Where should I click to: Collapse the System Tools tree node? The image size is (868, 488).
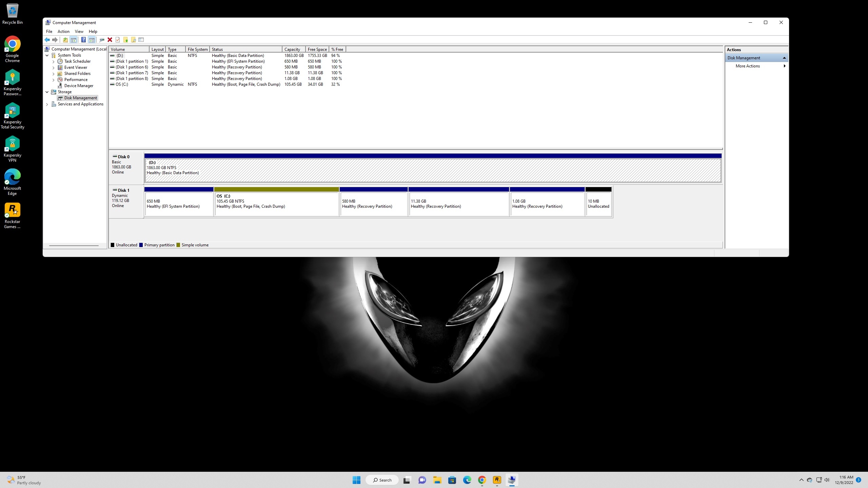click(x=47, y=55)
